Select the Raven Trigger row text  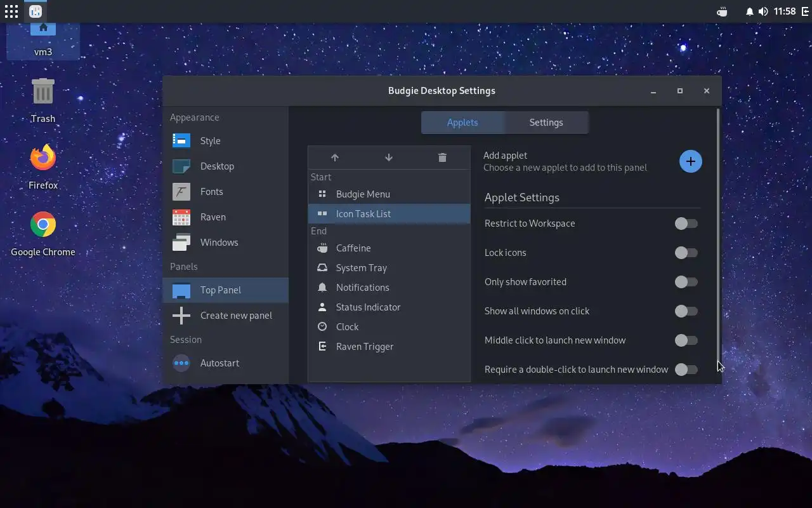pyautogui.click(x=365, y=347)
